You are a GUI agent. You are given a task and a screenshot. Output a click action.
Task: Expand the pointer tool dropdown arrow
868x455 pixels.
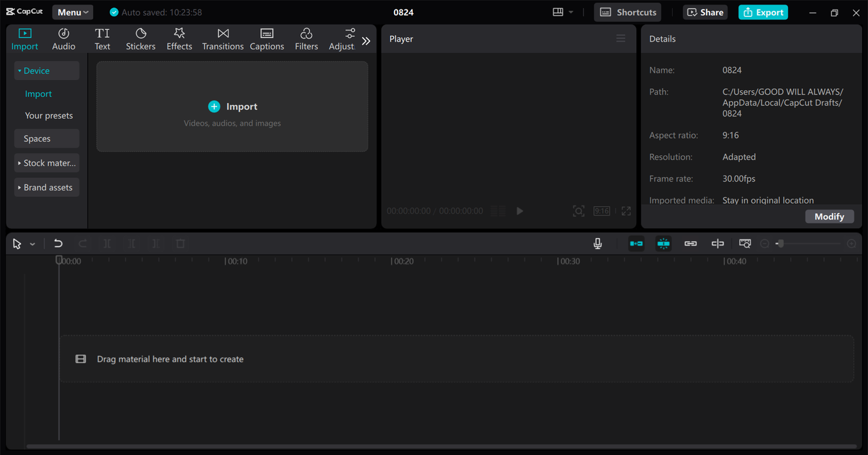pos(32,244)
